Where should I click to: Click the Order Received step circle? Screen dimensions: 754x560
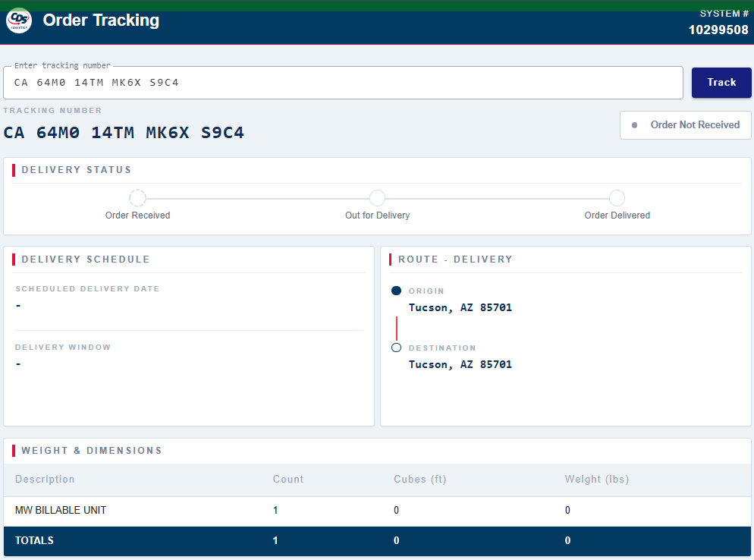click(x=137, y=198)
